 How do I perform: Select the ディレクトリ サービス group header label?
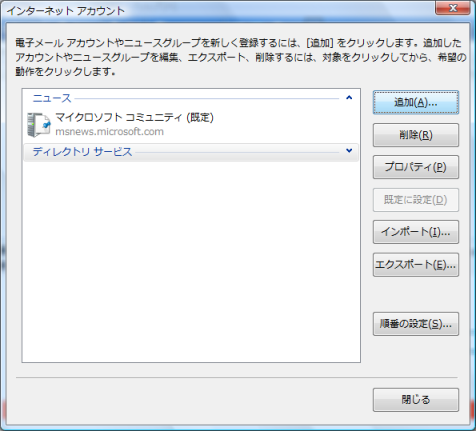click(x=82, y=152)
